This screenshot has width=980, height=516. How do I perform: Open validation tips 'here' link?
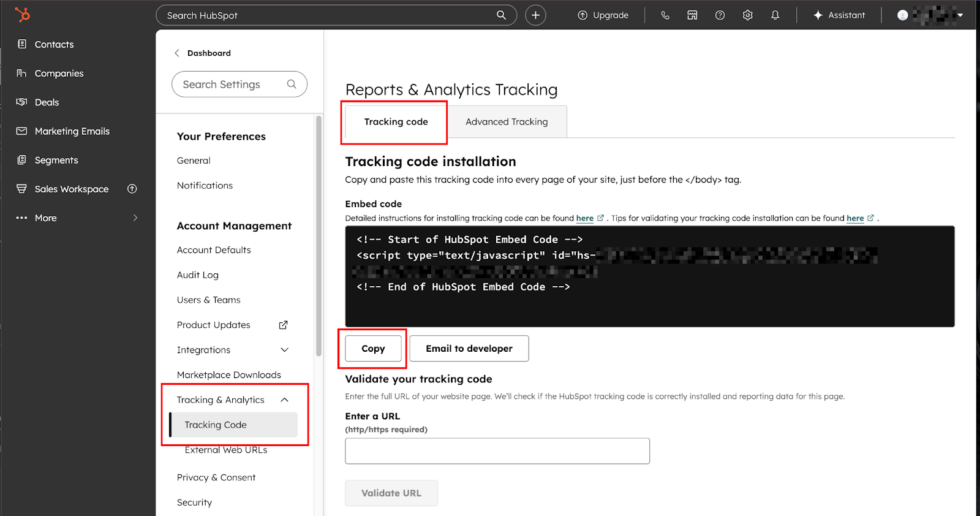[x=855, y=218]
